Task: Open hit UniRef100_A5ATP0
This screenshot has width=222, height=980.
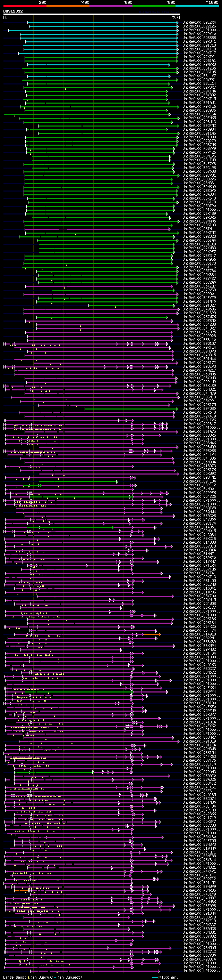Action: (x=199, y=206)
